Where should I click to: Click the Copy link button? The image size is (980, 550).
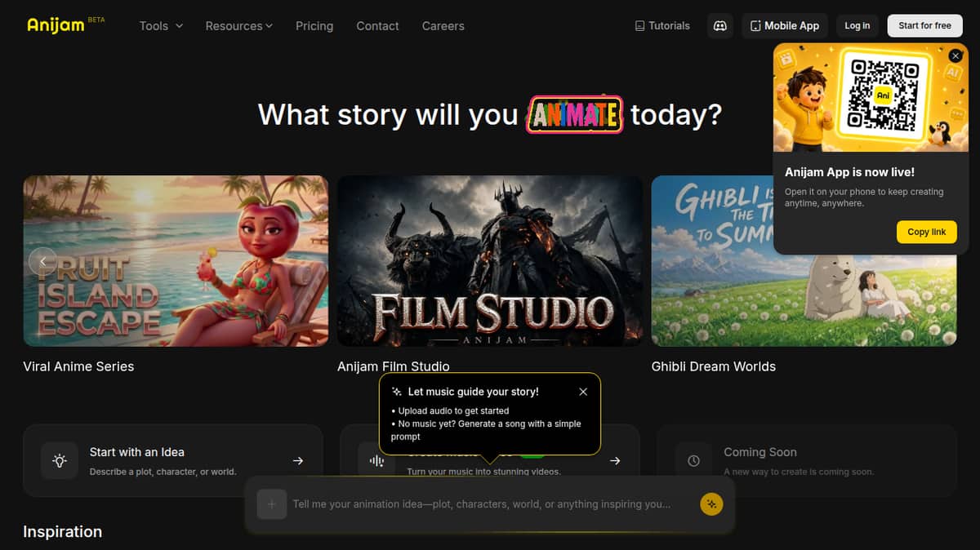926,232
